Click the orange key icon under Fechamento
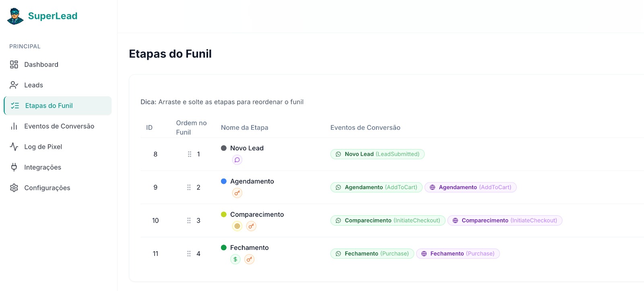The width and height of the screenshot is (644, 291). click(x=250, y=259)
